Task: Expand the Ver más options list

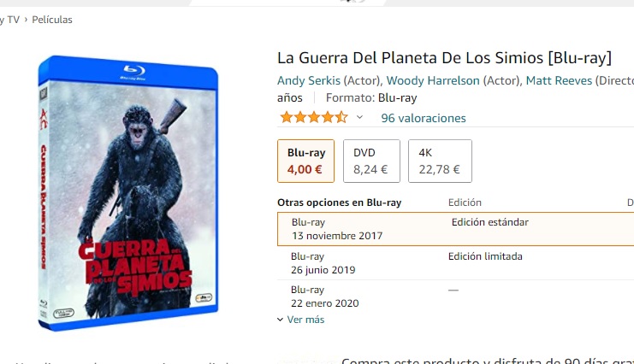Action: [305, 320]
